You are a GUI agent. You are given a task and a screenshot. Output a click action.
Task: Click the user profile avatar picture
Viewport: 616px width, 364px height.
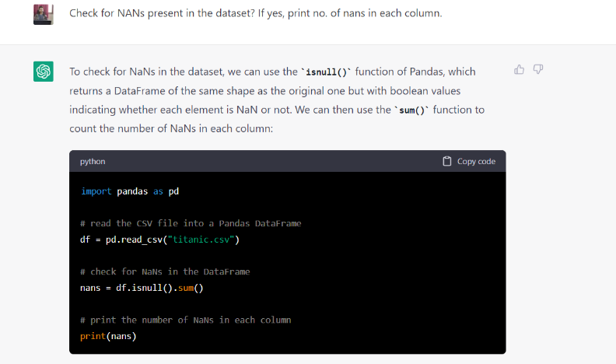[x=44, y=14]
